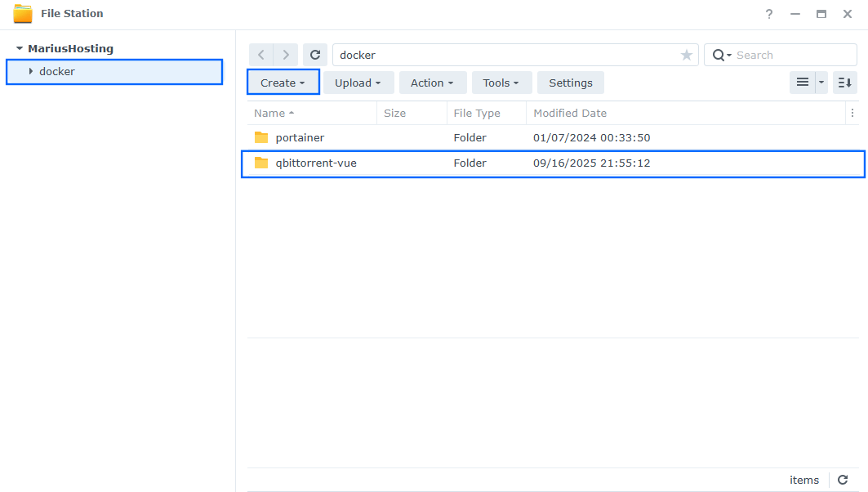Collapse the MariusHosting tree node

20,49
